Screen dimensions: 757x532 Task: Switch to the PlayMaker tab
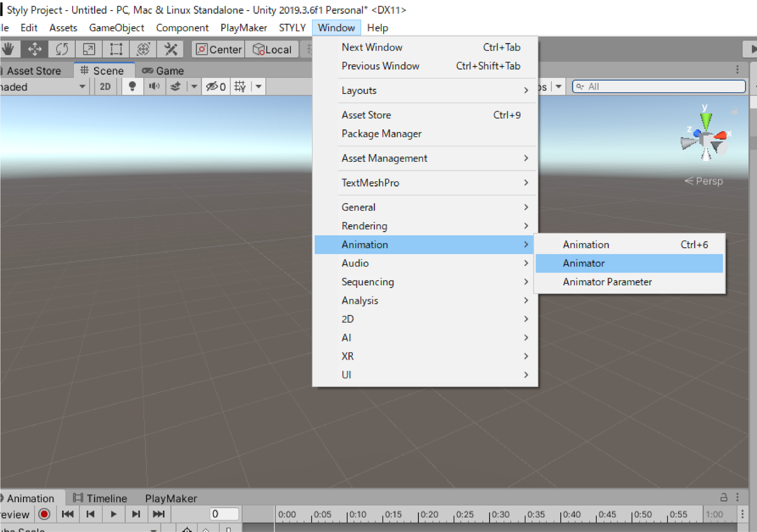pos(171,498)
